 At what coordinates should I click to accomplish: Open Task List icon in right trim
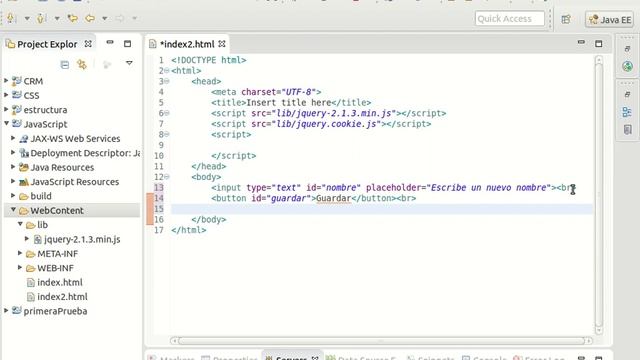click(627, 130)
